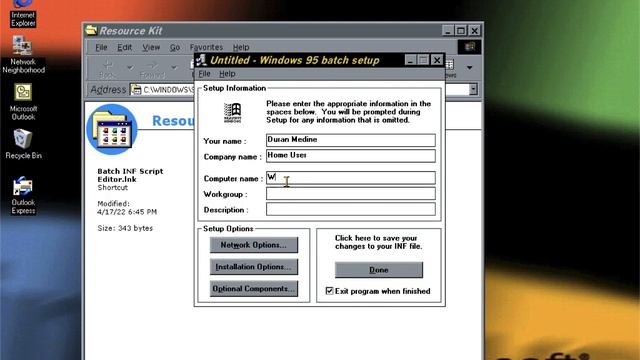
Task: Click the Workgroup input field
Action: (x=351, y=193)
